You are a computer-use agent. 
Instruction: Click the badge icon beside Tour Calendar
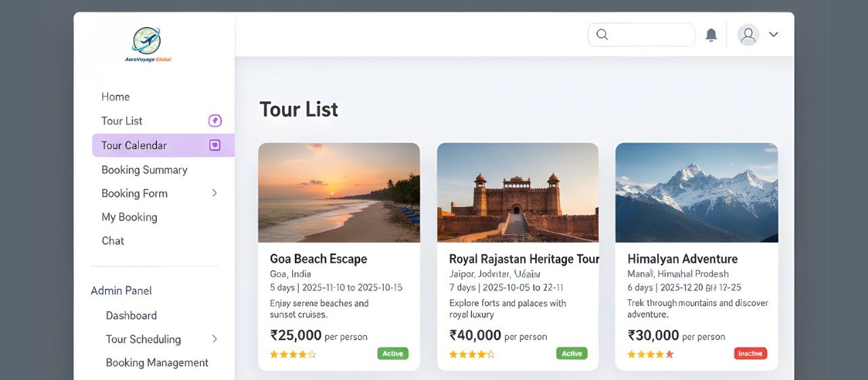(x=215, y=145)
